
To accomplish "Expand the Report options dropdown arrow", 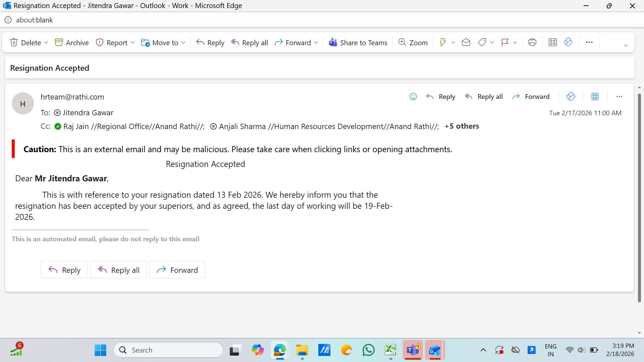I will 132,43.
